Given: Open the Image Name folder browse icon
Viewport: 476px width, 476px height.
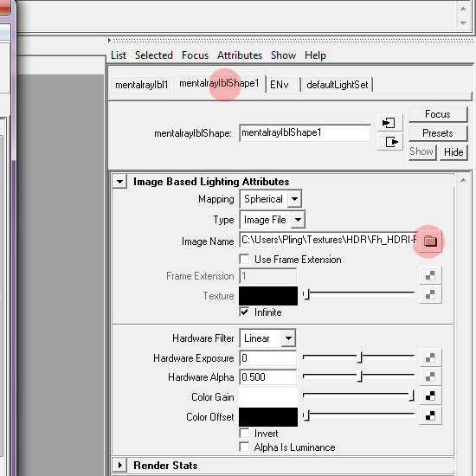Looking at the screenshot, I should point(430,241).
